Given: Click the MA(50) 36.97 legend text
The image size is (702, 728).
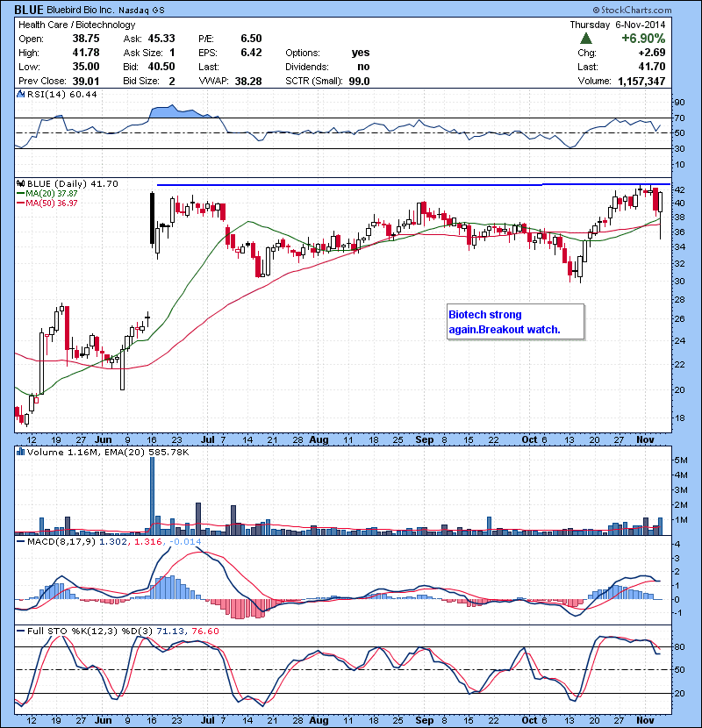Looking at the screenshot, I should [x=52, y=203].
